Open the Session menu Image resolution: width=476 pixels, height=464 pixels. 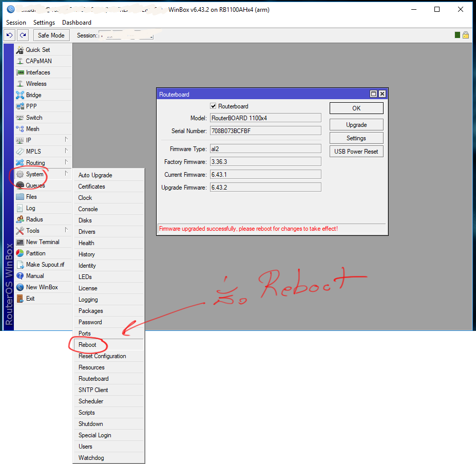pyautogui.click(x=16, y=23)
